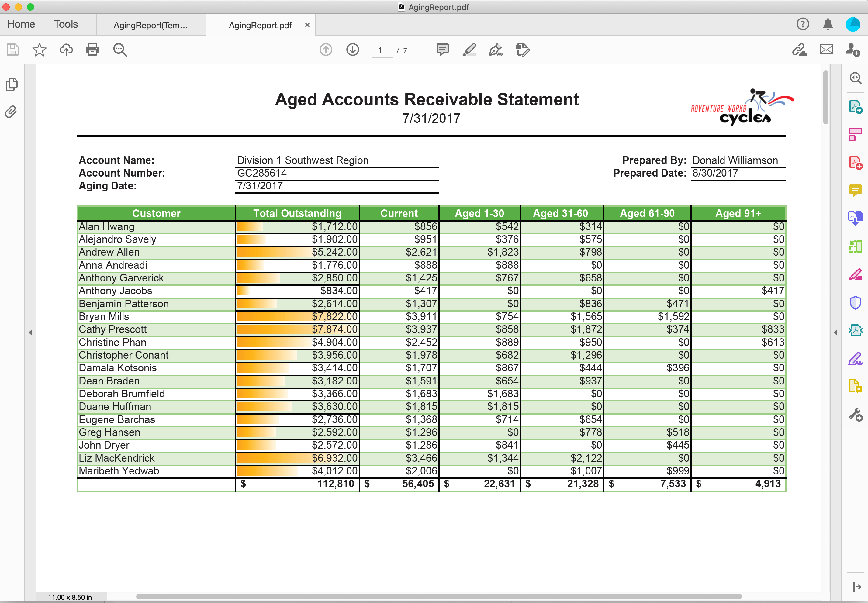Select the Edit PDF tool

click(x=856, y=275)
